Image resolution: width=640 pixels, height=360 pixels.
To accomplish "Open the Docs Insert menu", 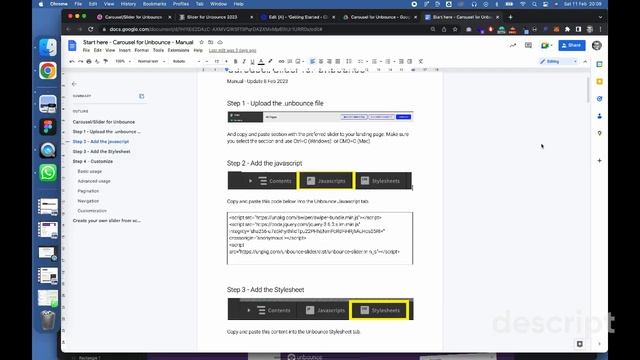I will click(124, 50).
